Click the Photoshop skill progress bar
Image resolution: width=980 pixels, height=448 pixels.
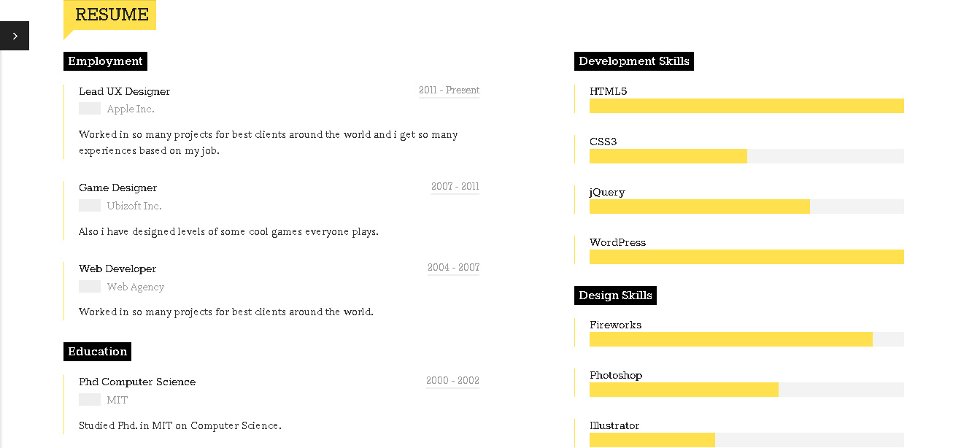pos(746,390)
